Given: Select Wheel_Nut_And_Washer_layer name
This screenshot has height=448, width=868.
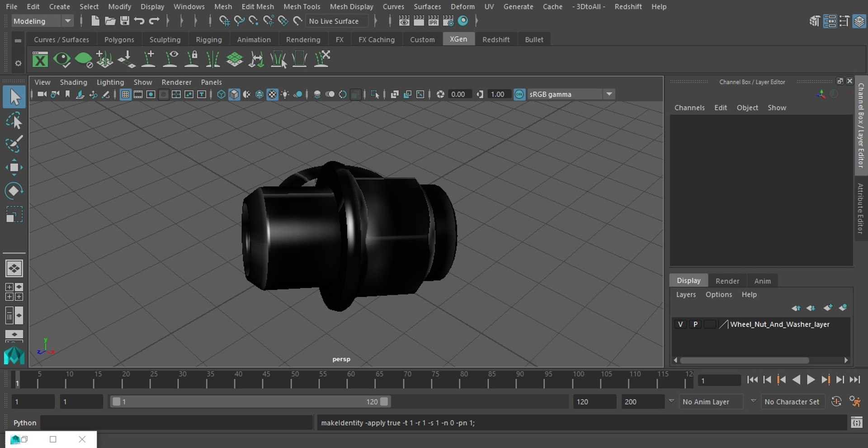Looking at the screenshot, I should coord(780,324).
